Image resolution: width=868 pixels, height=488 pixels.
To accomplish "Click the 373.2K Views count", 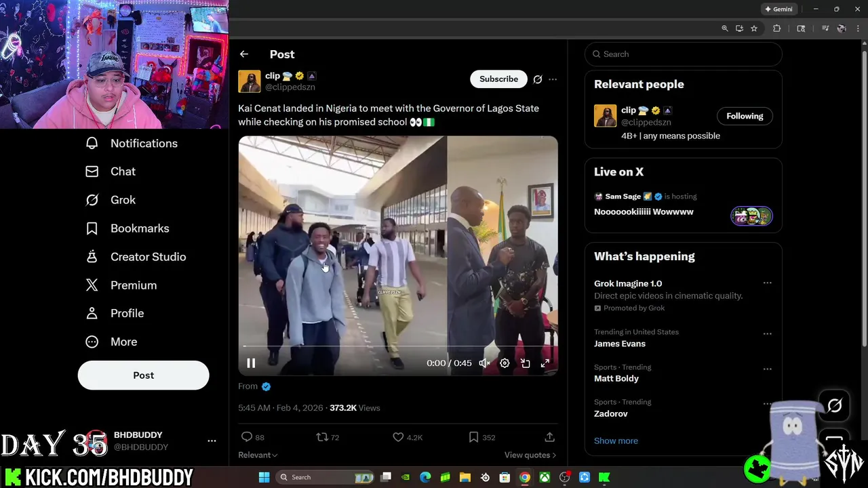I will [x=355, y=408].
